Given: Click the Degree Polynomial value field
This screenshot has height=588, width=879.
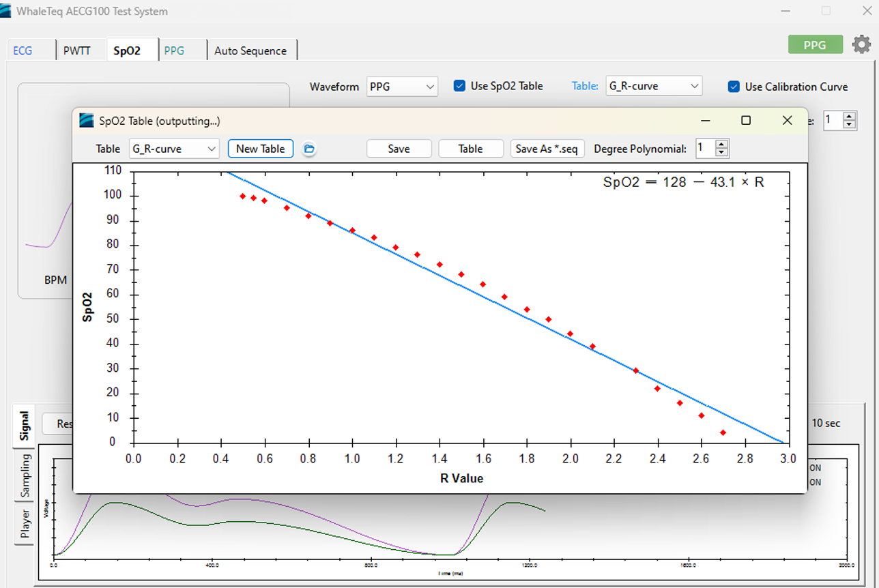Looking at the screenshot, I should point(706,148).
